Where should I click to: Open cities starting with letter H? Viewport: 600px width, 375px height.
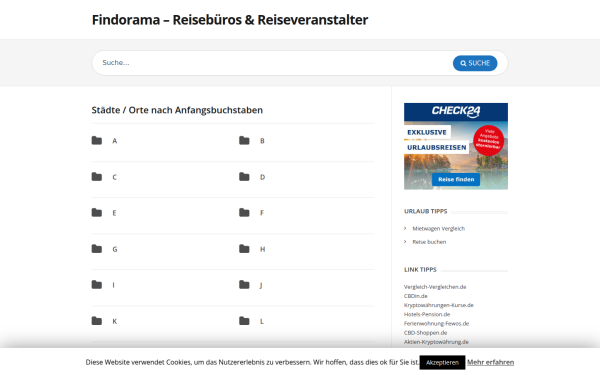(x=262, y=249)
